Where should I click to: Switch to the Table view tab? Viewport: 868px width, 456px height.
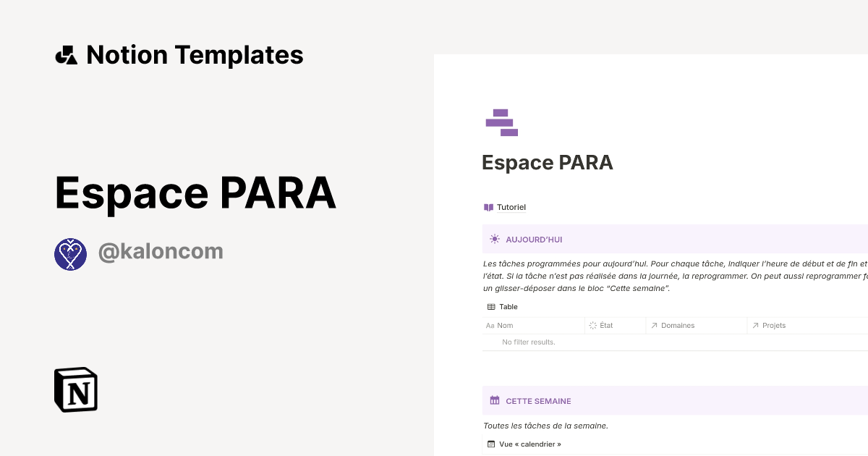502,306
